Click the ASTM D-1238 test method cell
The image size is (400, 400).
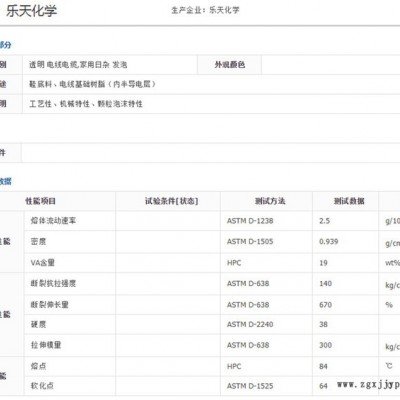point(250,221)
